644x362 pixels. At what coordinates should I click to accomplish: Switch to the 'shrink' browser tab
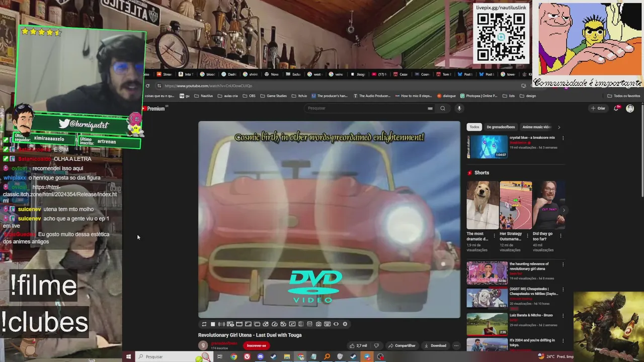tap(251, 74)
